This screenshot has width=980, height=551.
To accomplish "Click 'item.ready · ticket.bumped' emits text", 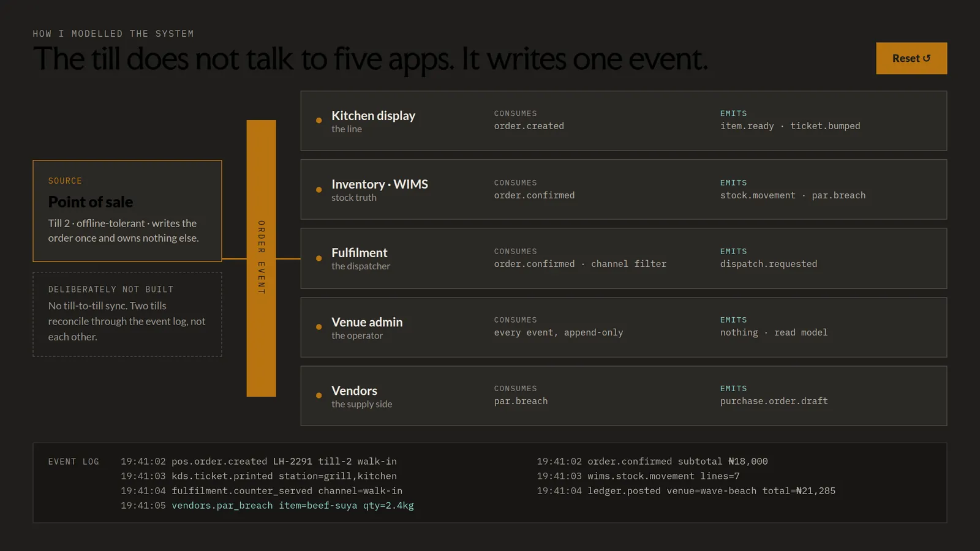I will pyautogui.click(x=790, y=126).
